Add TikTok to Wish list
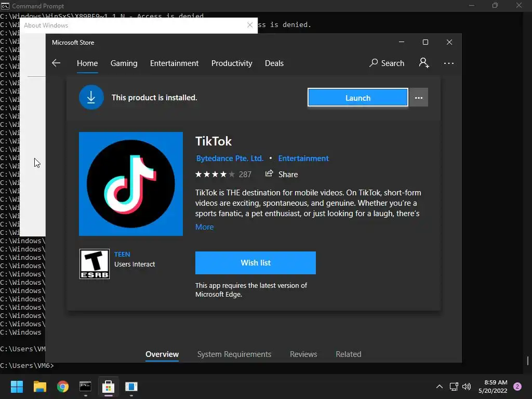Viewport: 532px width, 399px height. click(x=256, y=262)
